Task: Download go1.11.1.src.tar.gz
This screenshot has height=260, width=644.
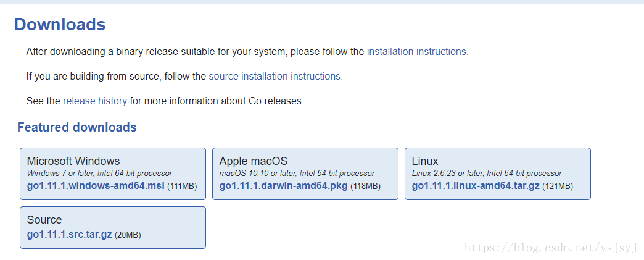Action: (x=70, y=235)
